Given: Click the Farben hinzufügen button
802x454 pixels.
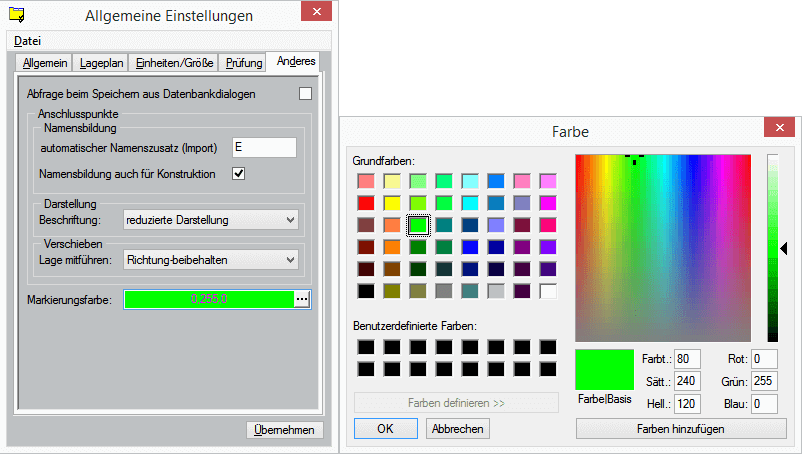Looking at the screenshot, I should [681, 428].
